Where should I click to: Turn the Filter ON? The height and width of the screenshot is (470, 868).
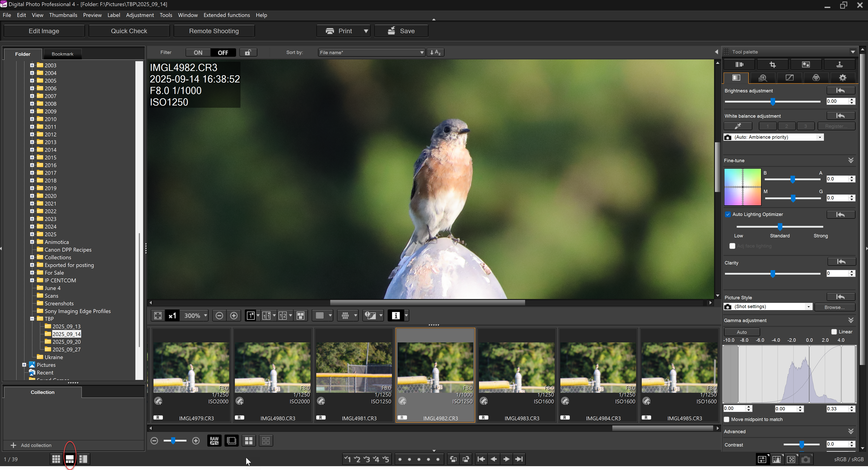pos(198,53)
